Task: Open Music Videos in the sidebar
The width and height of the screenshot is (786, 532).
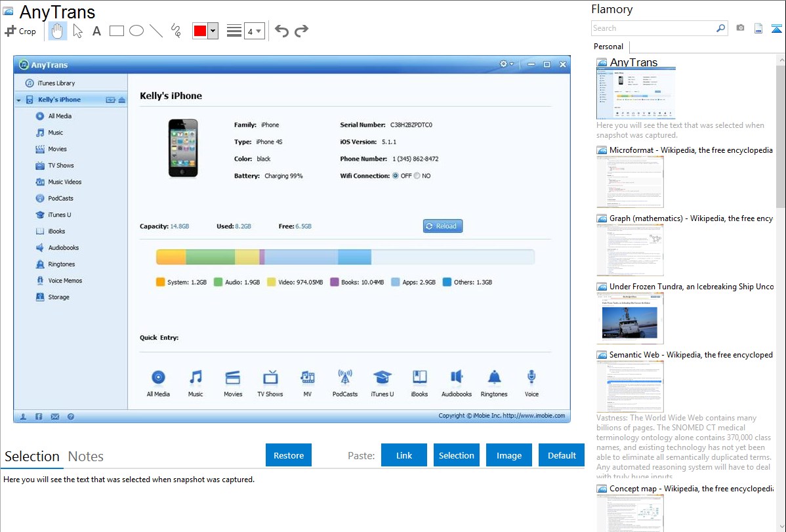Action: click(x=58, y=182)
